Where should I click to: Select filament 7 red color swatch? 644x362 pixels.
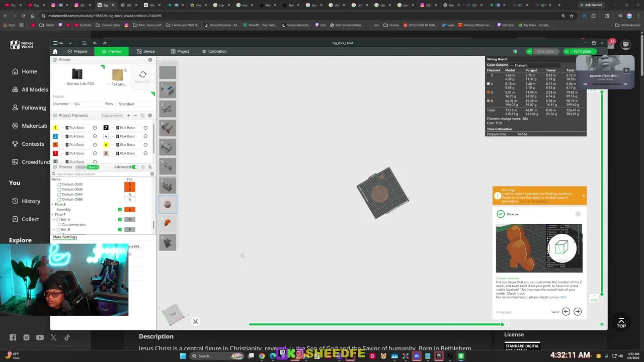click(x=55, y=153)
